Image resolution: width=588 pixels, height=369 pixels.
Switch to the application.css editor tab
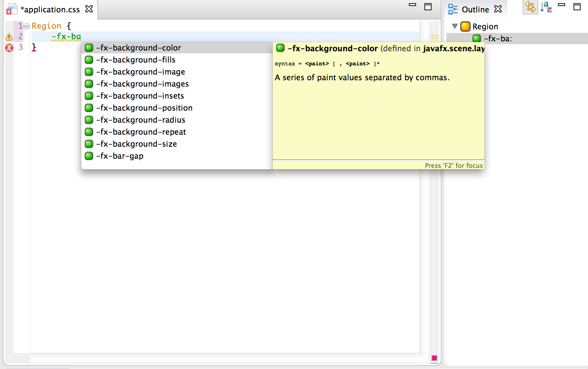coord(50,10)
